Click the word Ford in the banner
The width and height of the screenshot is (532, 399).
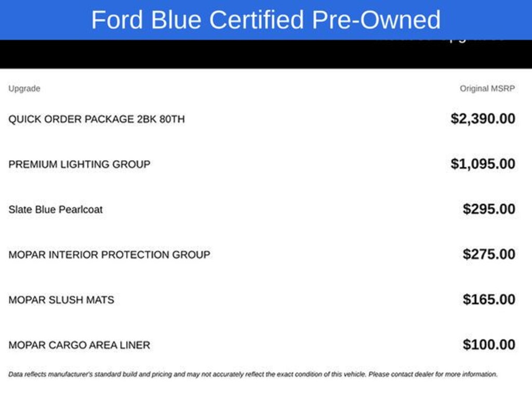point(117,20)
